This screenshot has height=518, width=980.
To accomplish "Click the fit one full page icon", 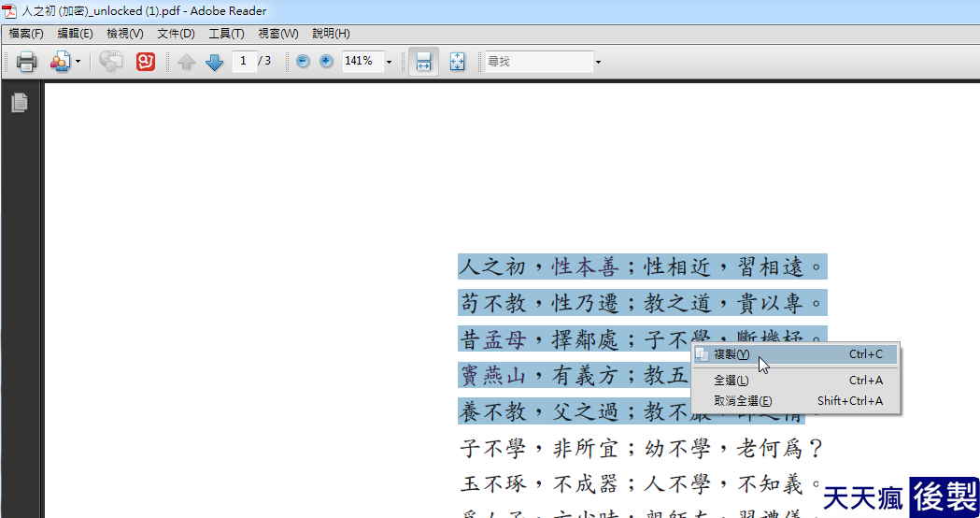I will pos(458,62).
